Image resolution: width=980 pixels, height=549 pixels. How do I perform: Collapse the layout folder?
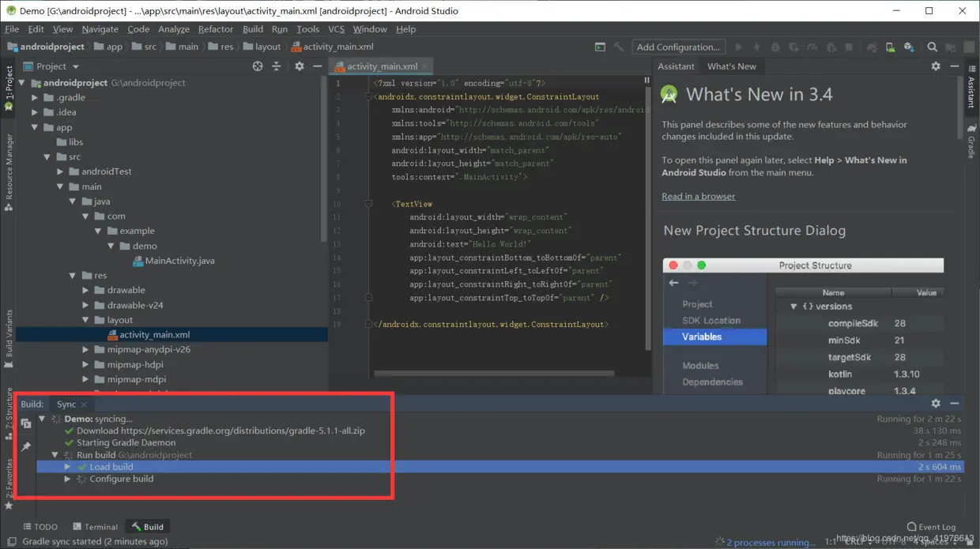click(x=85, y=320)
